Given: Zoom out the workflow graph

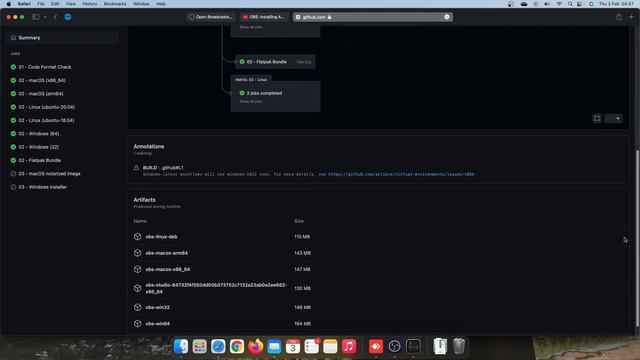Looking at the screenshot, I should (609, 118).
